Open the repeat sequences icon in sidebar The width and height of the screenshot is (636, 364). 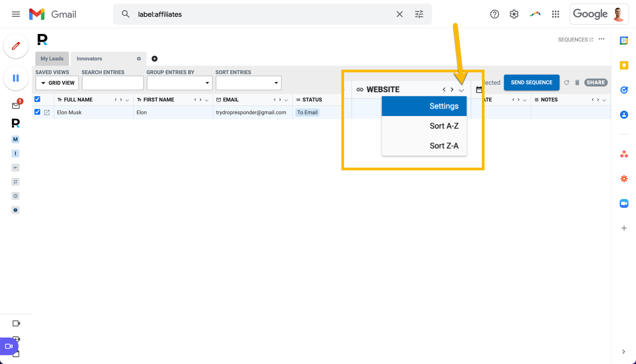[x=15, y=182]
